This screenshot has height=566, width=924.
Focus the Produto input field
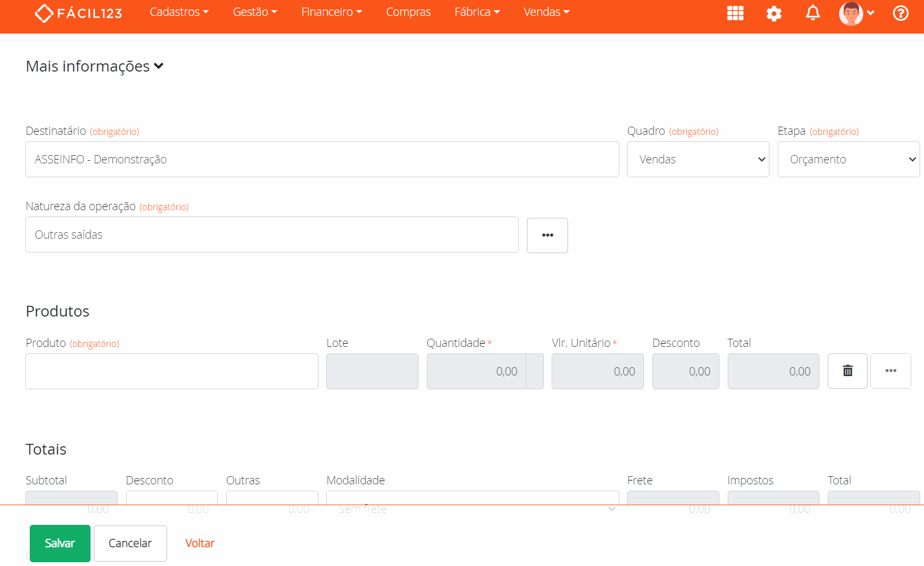pyautogui.click(x=172, y=372)
